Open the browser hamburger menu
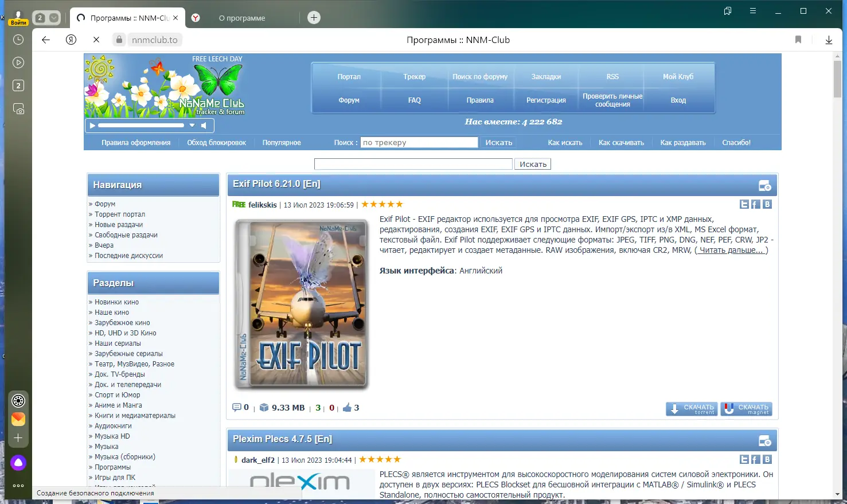Image resolution: width=847 pixels, height=504 pixels. (x=753, y=11)
